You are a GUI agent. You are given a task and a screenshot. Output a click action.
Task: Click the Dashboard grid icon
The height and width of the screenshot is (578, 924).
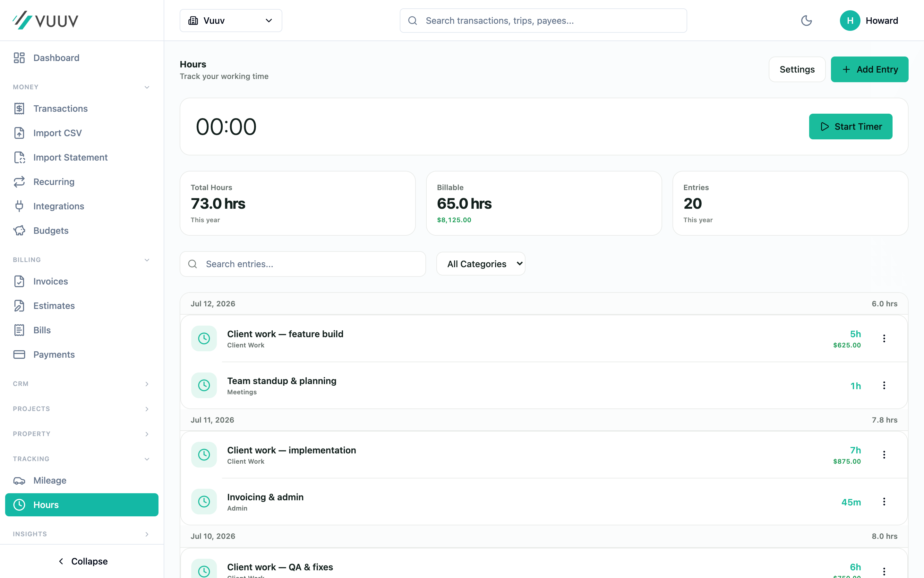[x=19, y=58]
